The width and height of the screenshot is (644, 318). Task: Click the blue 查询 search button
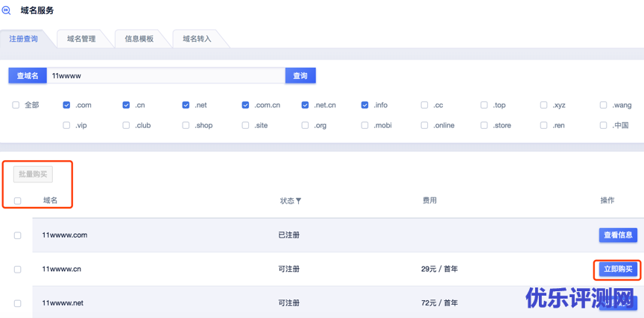click(x=300, y=76)
